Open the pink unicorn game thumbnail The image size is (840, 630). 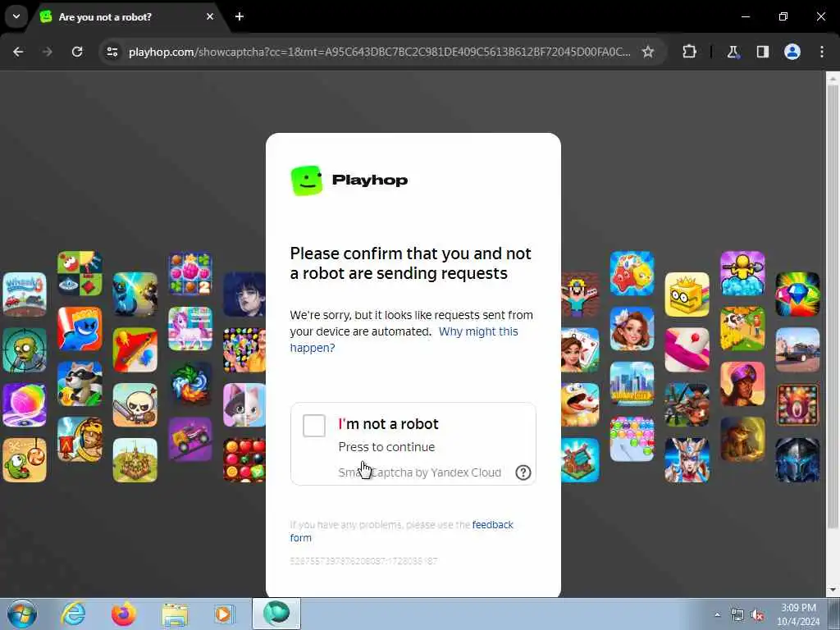click(190, 328)
